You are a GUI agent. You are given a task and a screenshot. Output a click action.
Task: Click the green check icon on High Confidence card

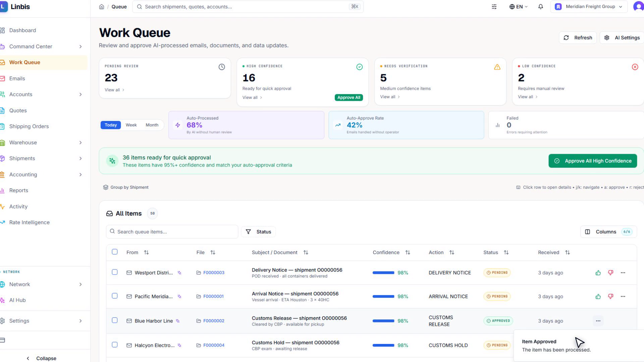(359, 67)
